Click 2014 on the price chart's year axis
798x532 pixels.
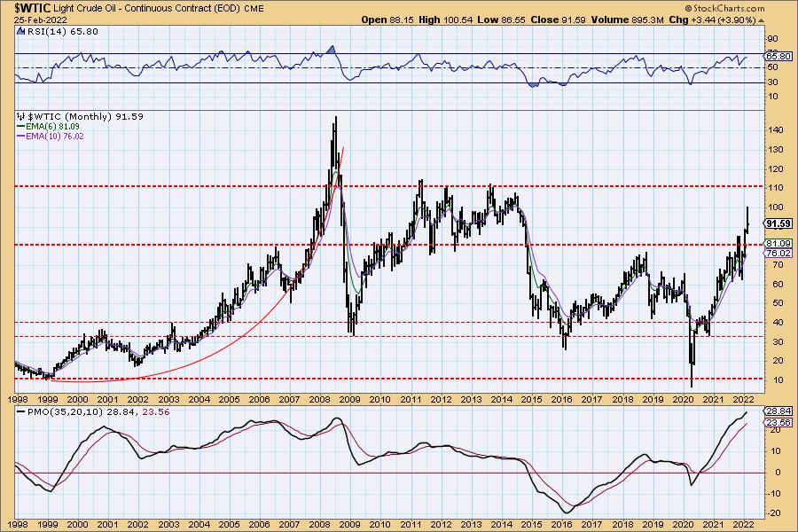(x=501, y=400)
